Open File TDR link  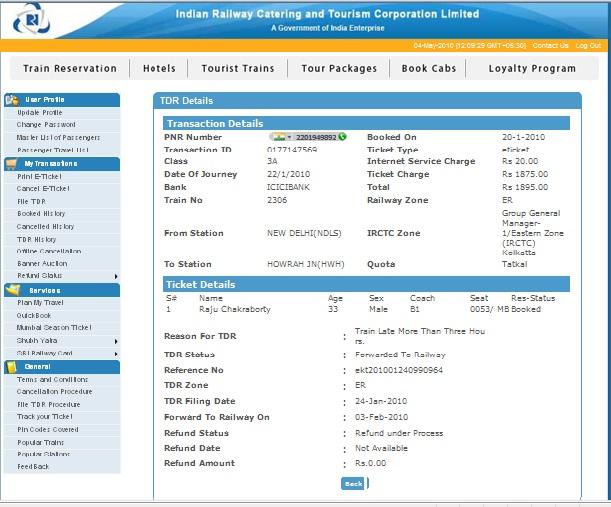point(32,201)
